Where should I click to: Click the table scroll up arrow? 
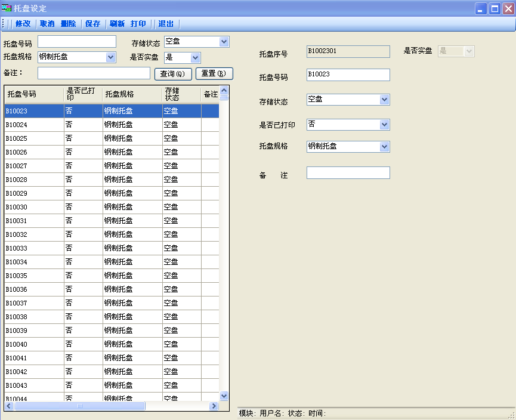pos(224,90)
